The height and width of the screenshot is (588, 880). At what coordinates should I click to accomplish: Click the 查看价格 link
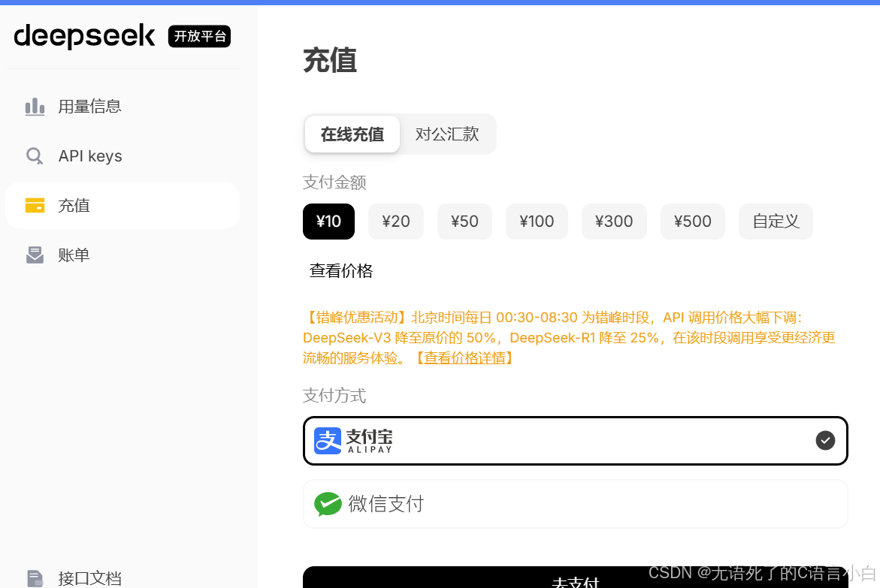(x=340, y=270)
